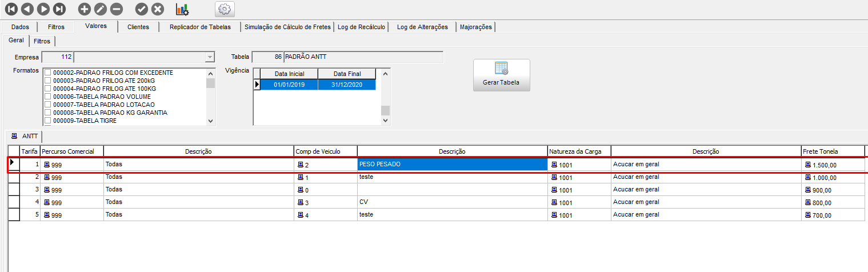
Task: Sort by the Tarifa column header
Action: point(30,151)
